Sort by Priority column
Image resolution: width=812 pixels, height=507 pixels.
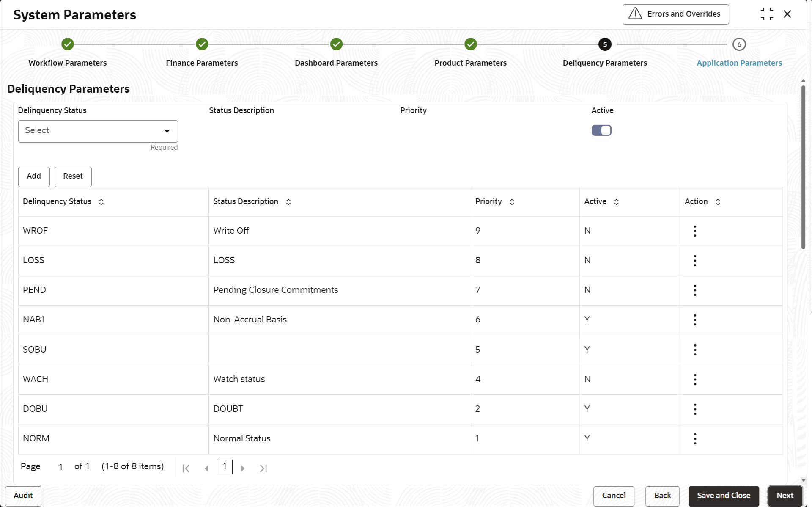click(x=512, y=202)
